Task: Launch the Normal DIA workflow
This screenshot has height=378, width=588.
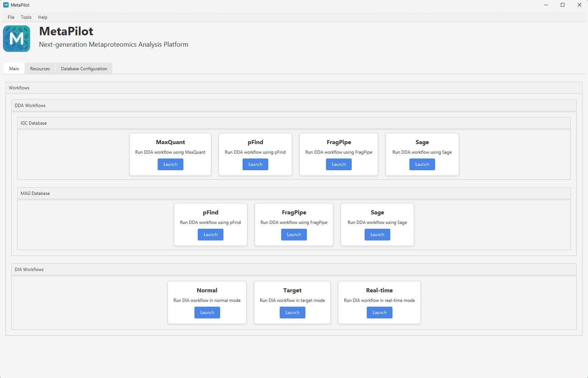Action: tap(207, 312)
